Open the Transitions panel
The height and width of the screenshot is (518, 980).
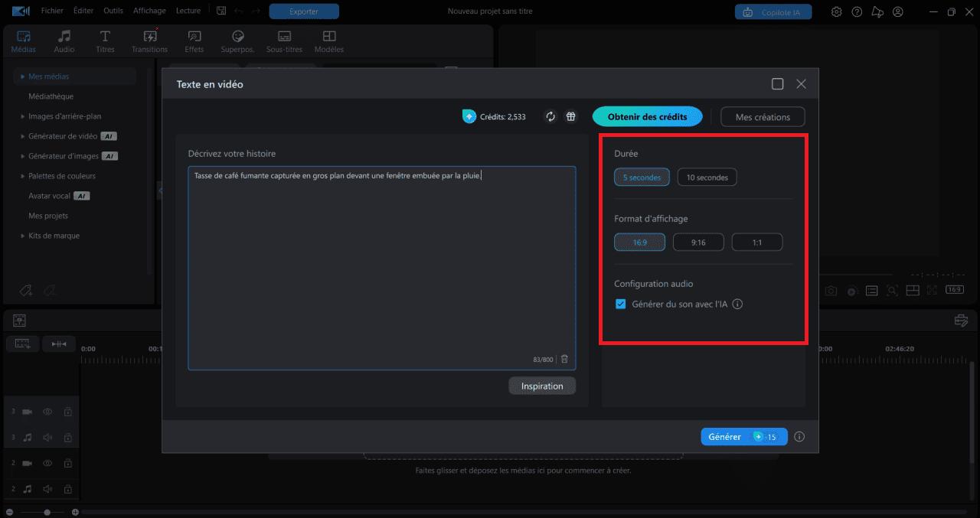pos(149,40)
